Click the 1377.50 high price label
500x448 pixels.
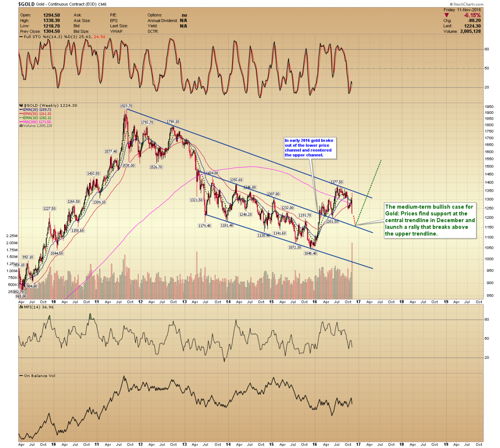pyautogui.click(x=337, y=182)
